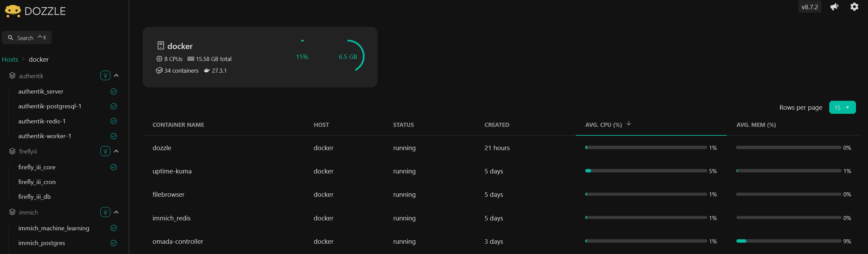Viewport: 868px width, 254px height.
Task: Click firefly_iii_core status check icon
Action: [x=114, y=167]
